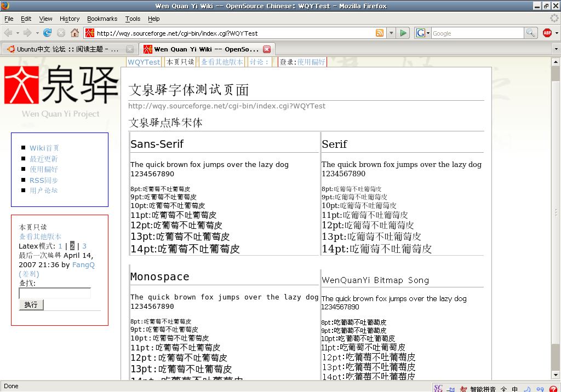
Task: Open the Wiki首页 sidebar link
Action: pyautogui.click(x=44, y=148)
